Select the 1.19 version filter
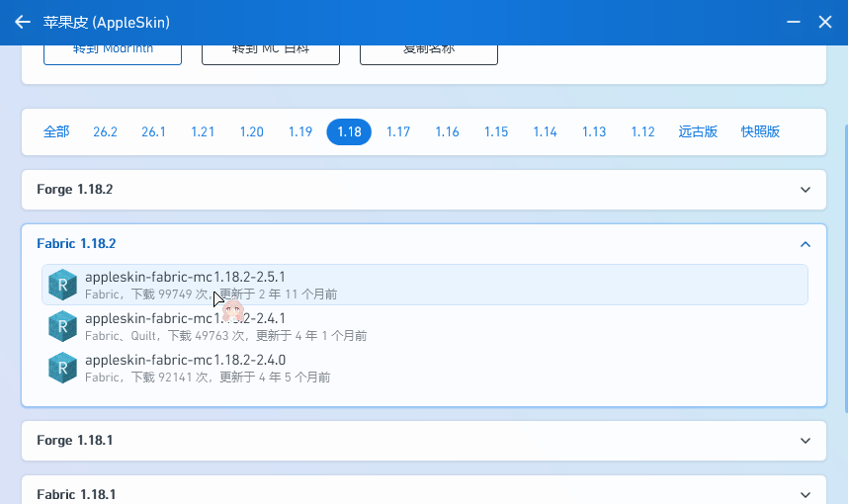The height and width of the screenshot is (504, 848). (x=300, y=132)
